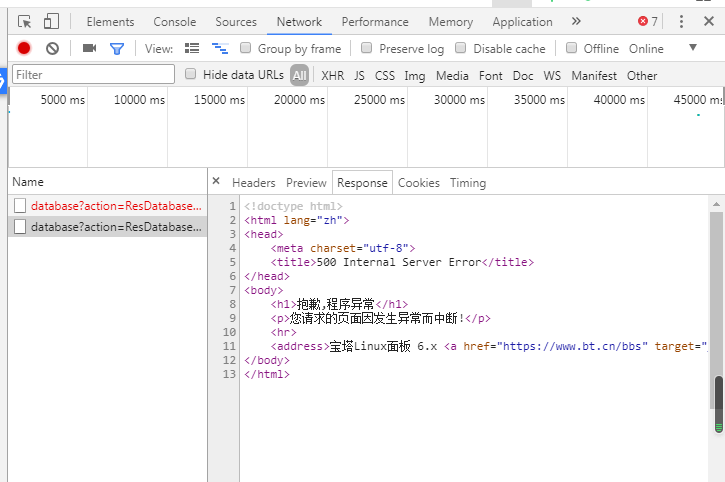
Task: Click the response pane vertical scrollbar
Action: (716, 310)
